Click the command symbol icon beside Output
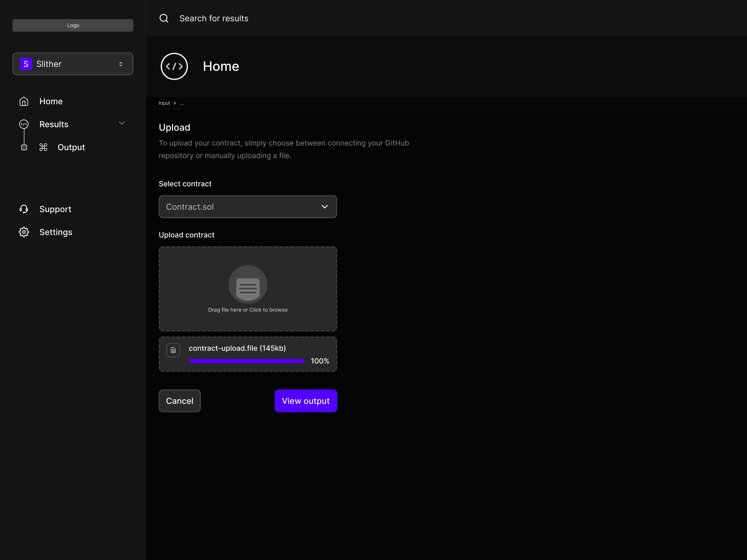The image size is (747, 560). pyautogui.click(x=43, y=147)
